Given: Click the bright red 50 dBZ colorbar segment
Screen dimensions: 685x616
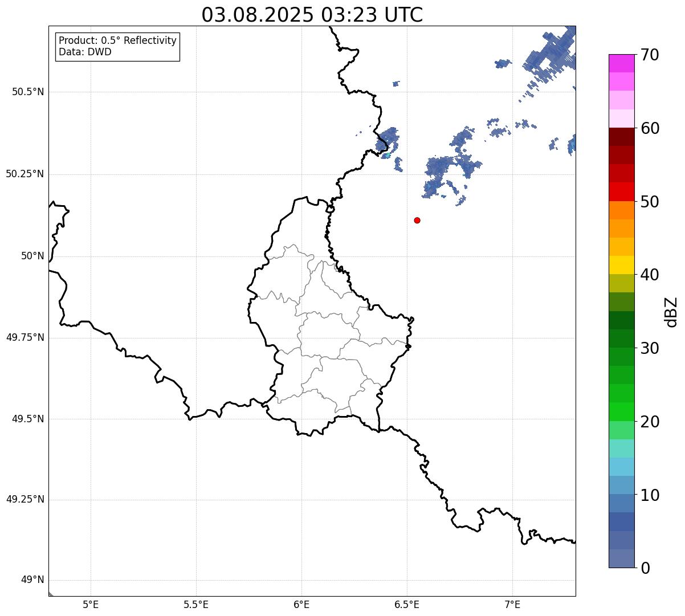Looking at the screenshot, I should [621, 191].
